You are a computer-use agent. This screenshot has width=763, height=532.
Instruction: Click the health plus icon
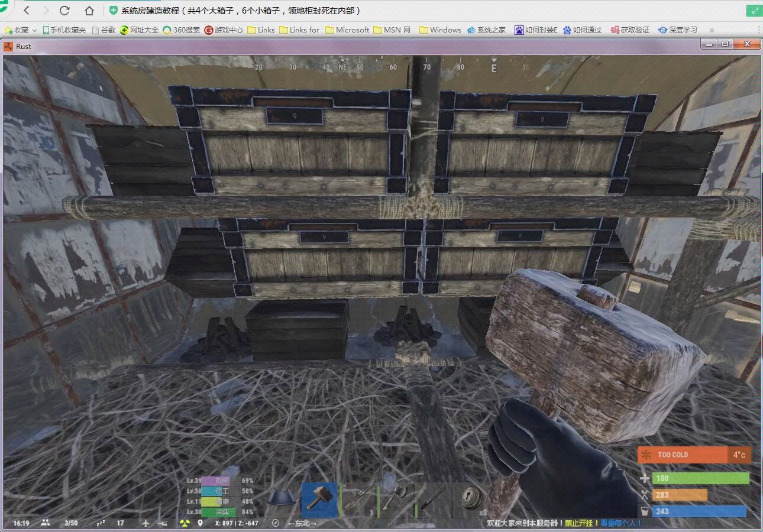[x=645, y=478]
